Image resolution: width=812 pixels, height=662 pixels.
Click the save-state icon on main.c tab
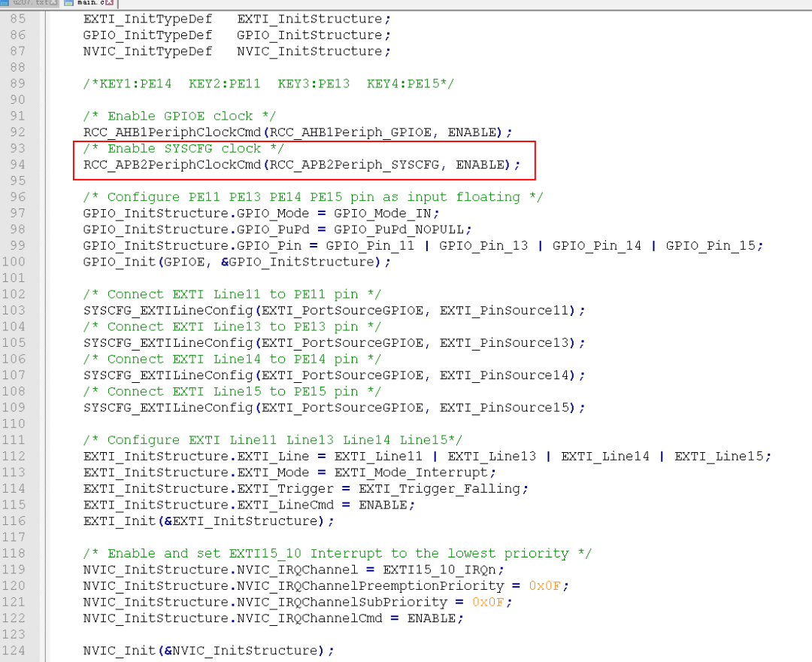coord(68,3)
